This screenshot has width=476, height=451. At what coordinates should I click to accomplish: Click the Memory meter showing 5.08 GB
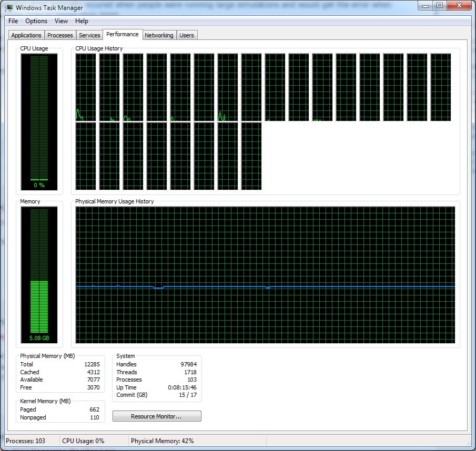tap(39, 275)
